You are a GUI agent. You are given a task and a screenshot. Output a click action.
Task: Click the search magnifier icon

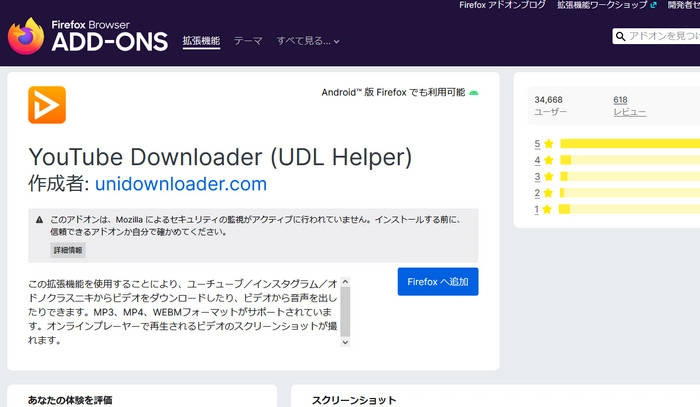(620, 37)
